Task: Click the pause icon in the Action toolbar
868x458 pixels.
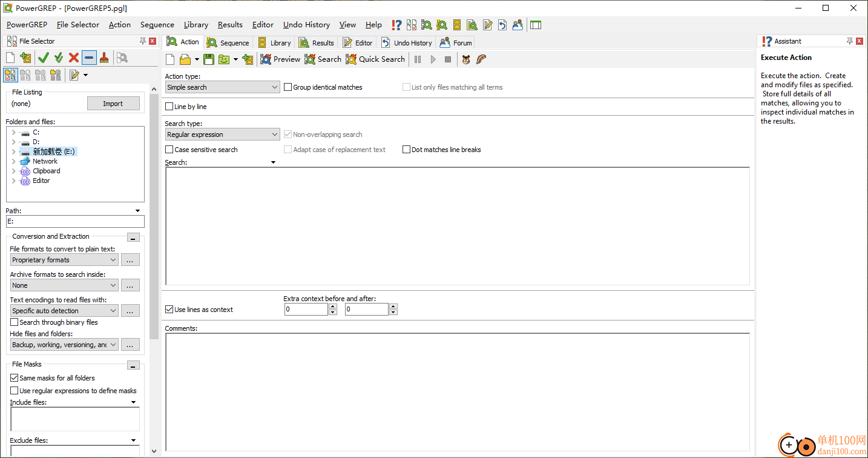Action: [x=418, y=59]
